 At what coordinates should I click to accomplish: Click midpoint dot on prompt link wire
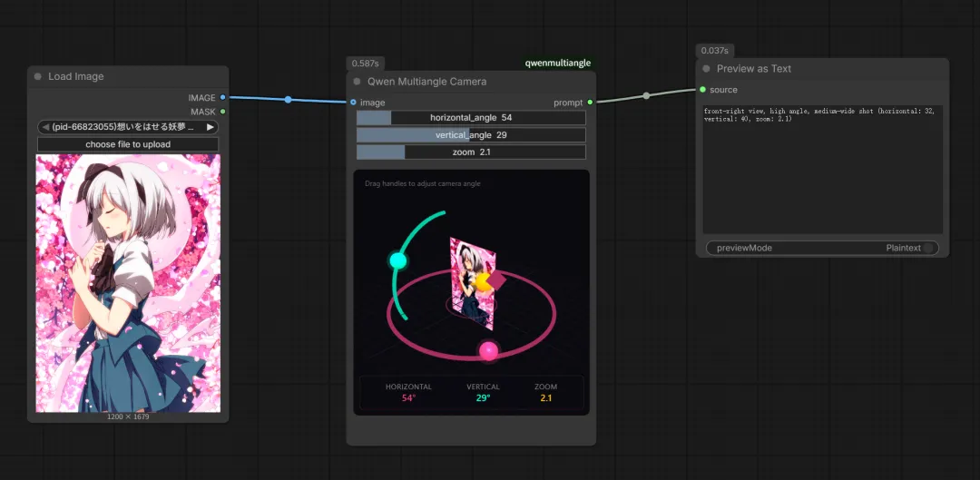point(646,95)
